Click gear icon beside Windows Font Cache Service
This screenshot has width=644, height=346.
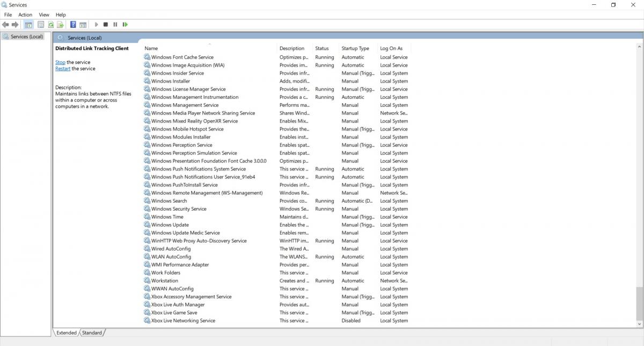coord(147,57)
